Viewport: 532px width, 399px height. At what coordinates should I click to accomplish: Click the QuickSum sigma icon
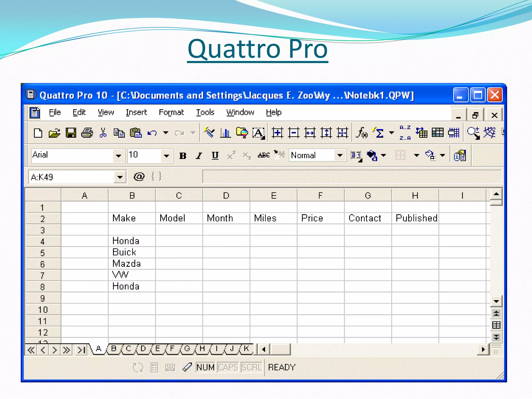378,132
